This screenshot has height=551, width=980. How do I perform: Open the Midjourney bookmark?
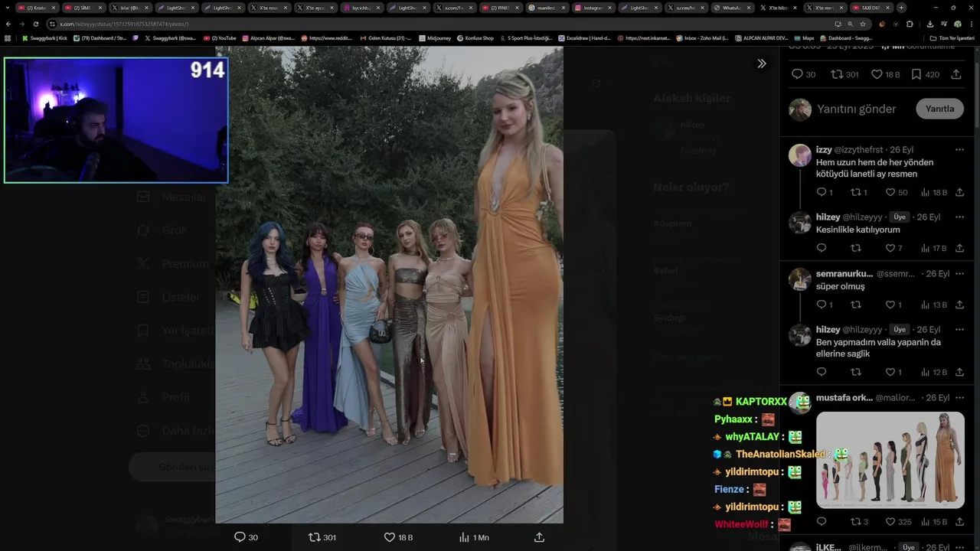pyautogui.click(x=435, y=37)
